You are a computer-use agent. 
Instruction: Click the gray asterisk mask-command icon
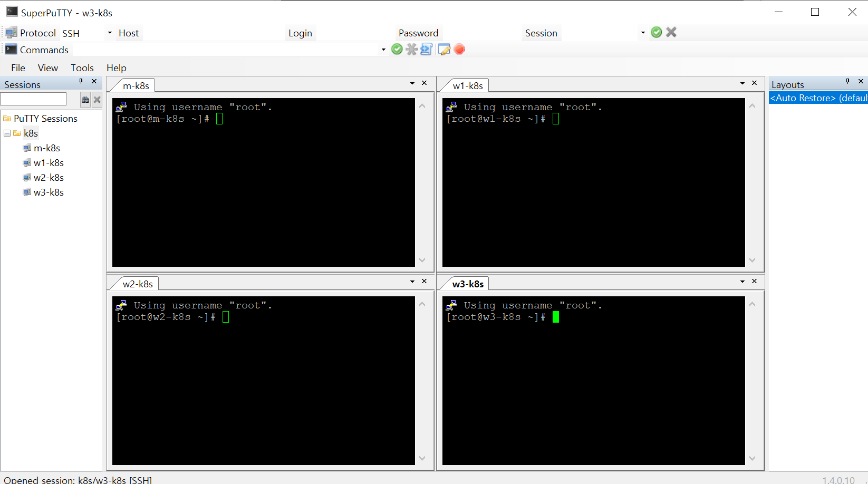pyautogui.click(x=412, y=49)
